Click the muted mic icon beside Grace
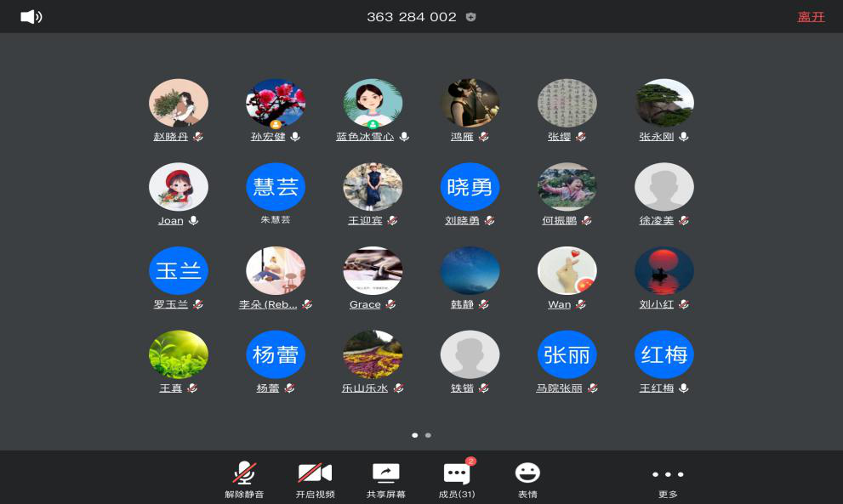Image resolution: width=843 pixels, height=504 pixels. [x=390, y=305]
